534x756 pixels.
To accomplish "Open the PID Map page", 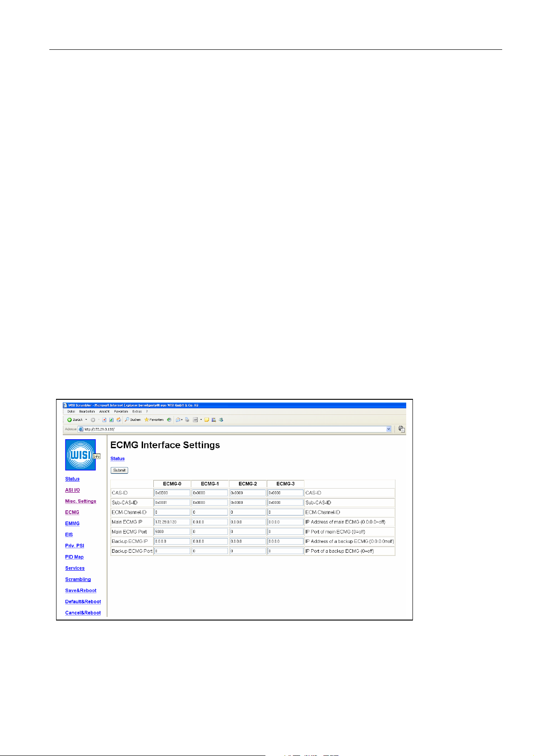I will tap(74, 557).
